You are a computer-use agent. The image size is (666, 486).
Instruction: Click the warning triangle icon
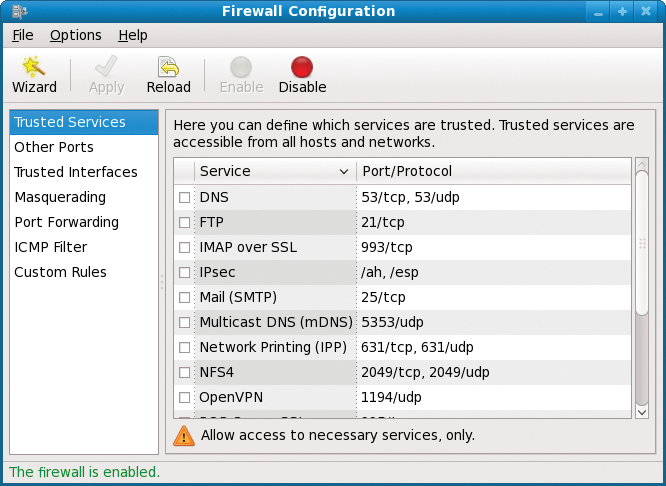[x=184, y=436]
